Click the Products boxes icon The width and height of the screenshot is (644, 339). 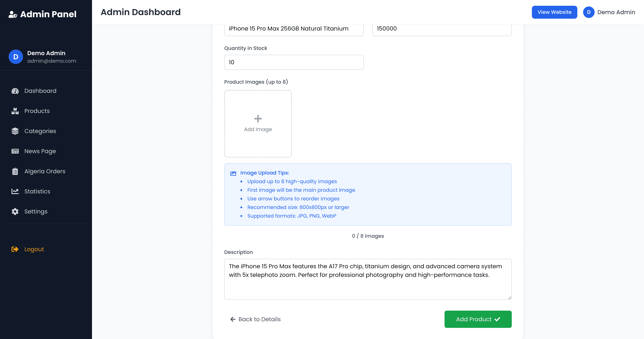(x=15, y=111)
